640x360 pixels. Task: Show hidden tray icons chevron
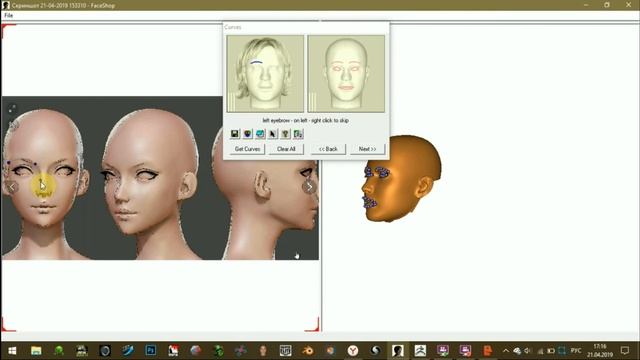pos(506,351)
